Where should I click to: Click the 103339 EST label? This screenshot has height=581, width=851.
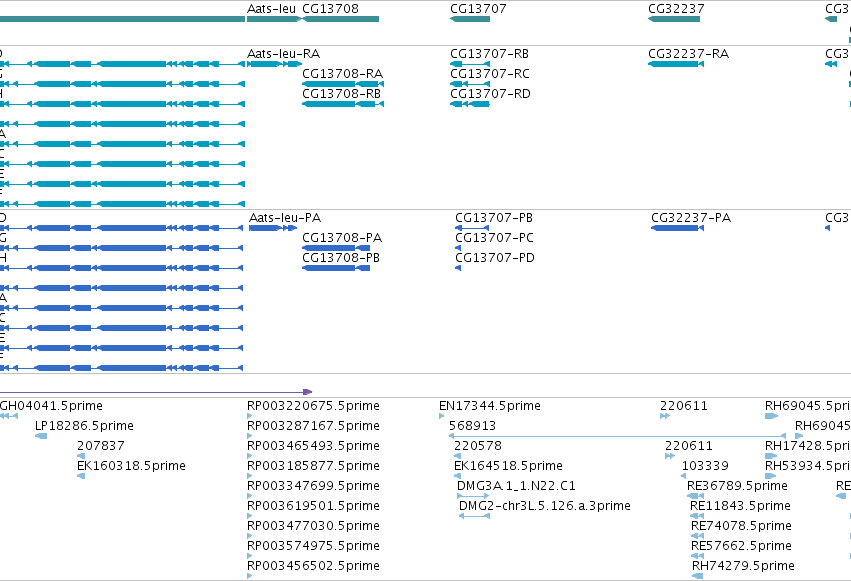click(705, 466)
